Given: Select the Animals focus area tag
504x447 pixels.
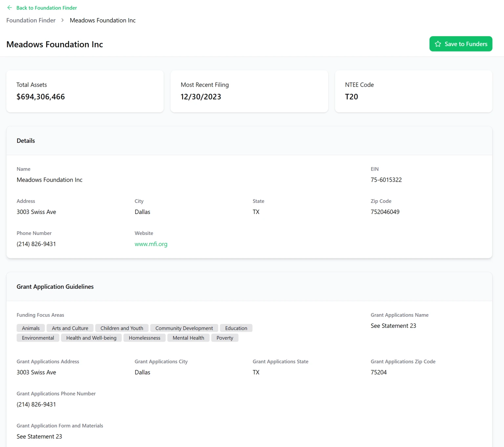Looking at the screenshot, I should point(31,328).
